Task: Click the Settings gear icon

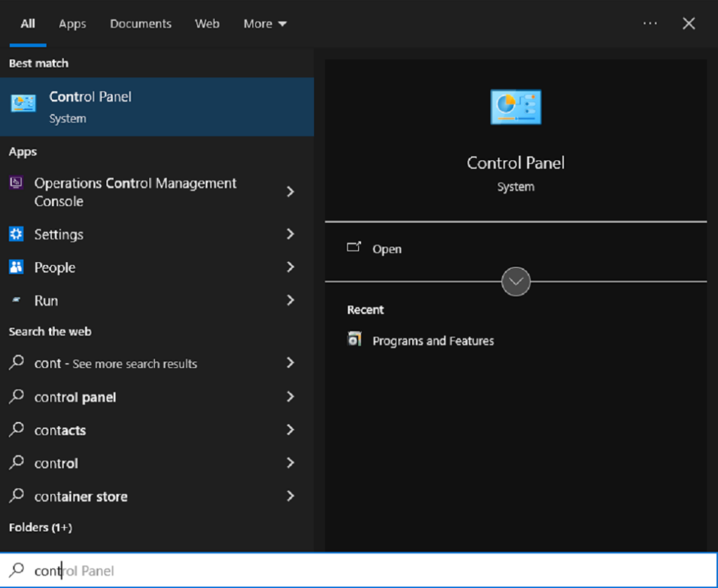Action: tap(16, 234)
